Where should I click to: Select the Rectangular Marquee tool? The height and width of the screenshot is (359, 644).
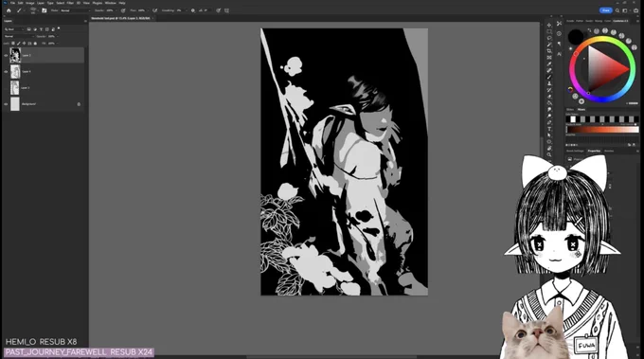[549, 31]
